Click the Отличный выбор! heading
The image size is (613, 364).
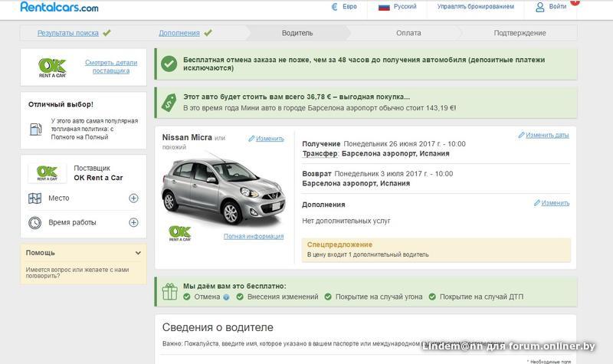click(x=61, y=104)
